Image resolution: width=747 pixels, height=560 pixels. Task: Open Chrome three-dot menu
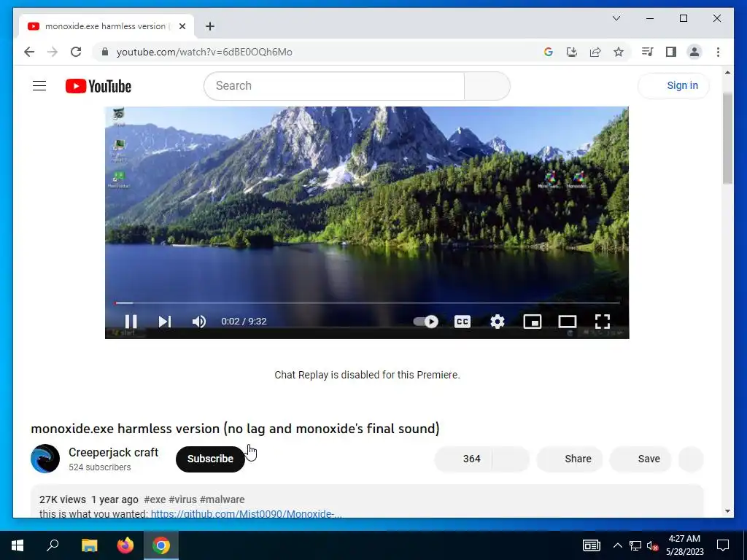(x=718, y=52)
